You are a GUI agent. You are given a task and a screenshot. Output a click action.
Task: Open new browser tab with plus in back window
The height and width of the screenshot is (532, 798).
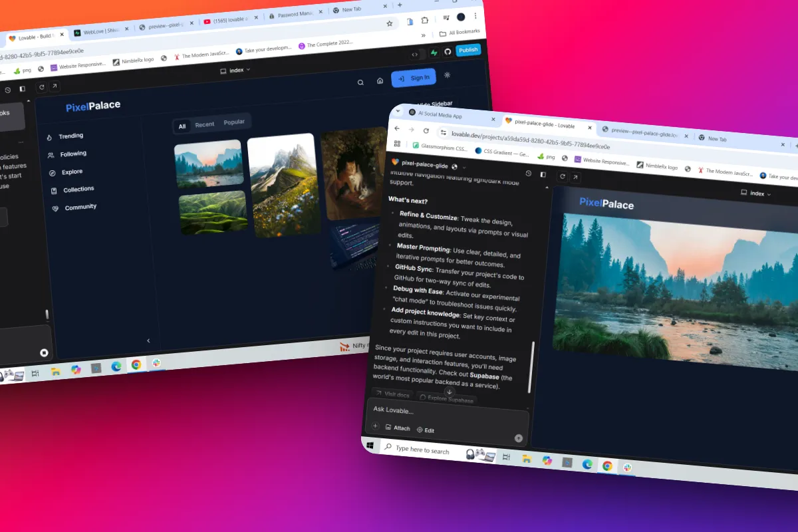click(400, 5)
